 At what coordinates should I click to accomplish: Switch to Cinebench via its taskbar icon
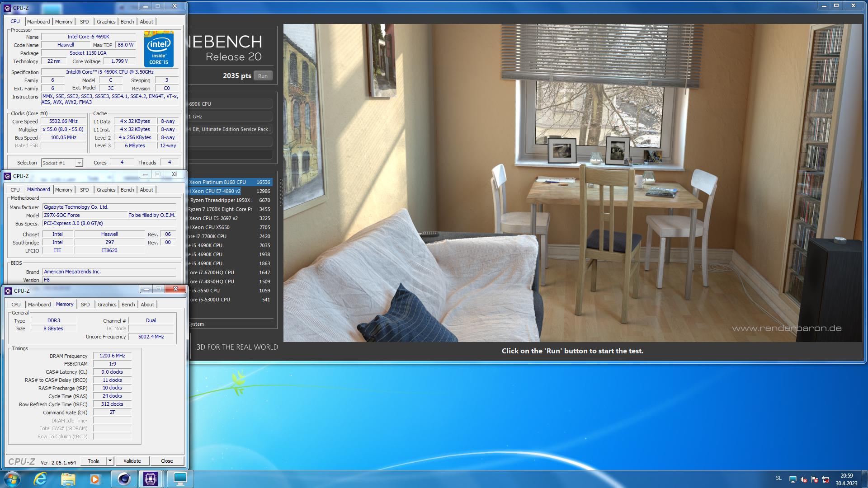pos(124,479)
